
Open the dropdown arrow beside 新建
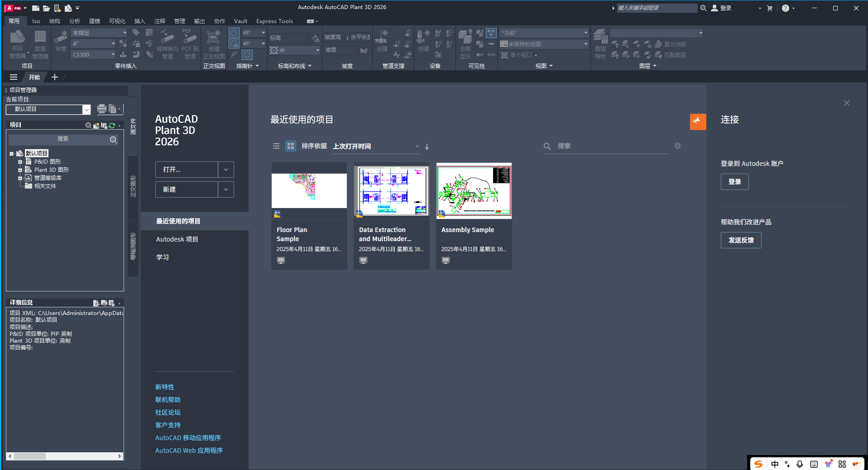pos(225,189)
